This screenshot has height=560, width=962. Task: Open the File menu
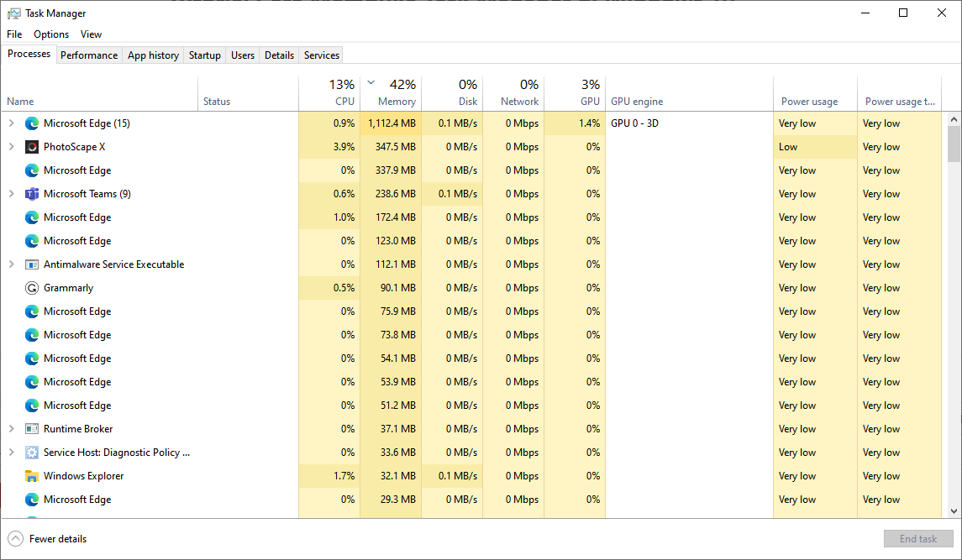(14, 34)
